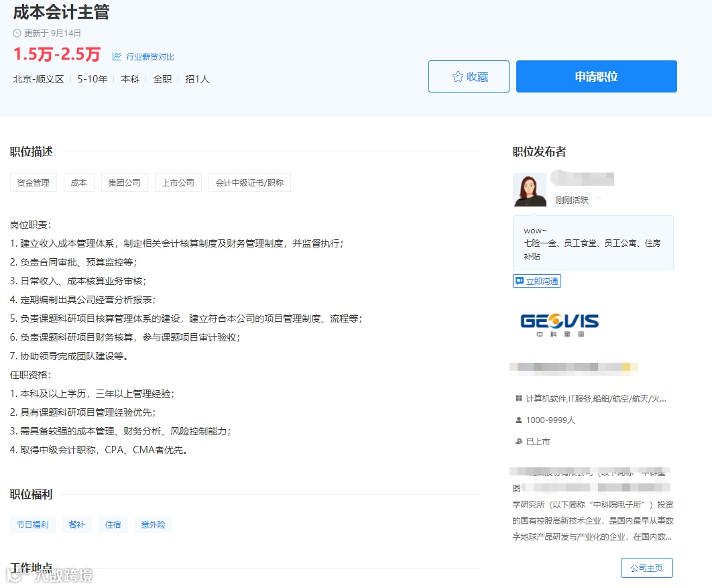
Task: Select the 资金管理 tag
Action: (x=33, y=182)
